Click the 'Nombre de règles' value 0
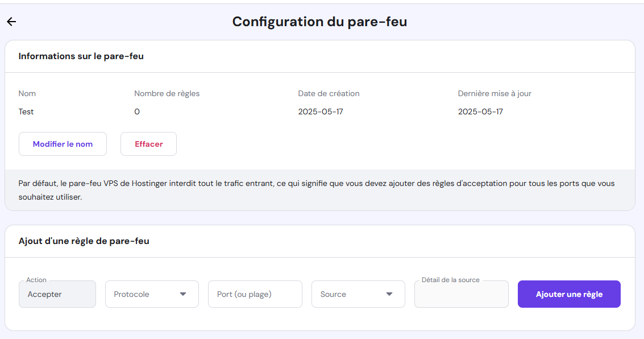This screenshot has width=644, height=339. (137, 111)
